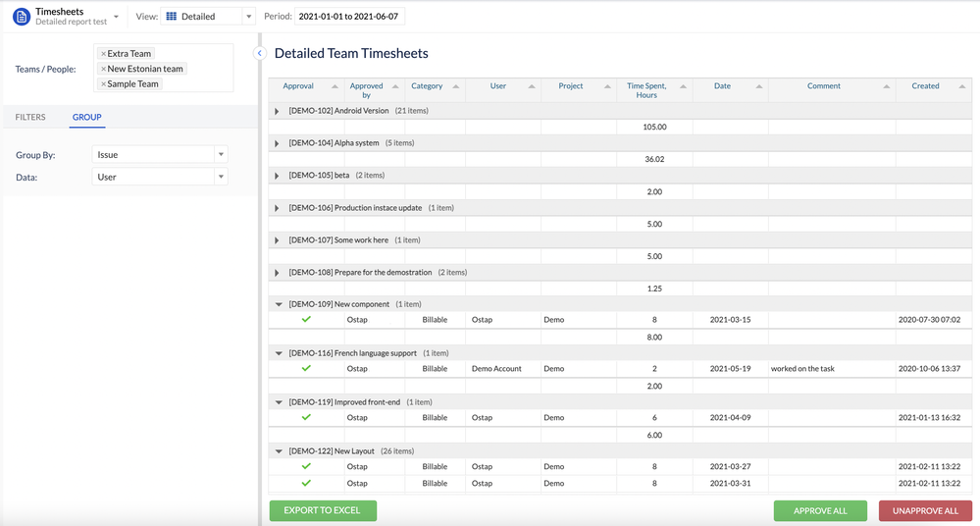Click the 36.02 total hours cell
This screenshot has width=980, height=526.
(654, 160)
